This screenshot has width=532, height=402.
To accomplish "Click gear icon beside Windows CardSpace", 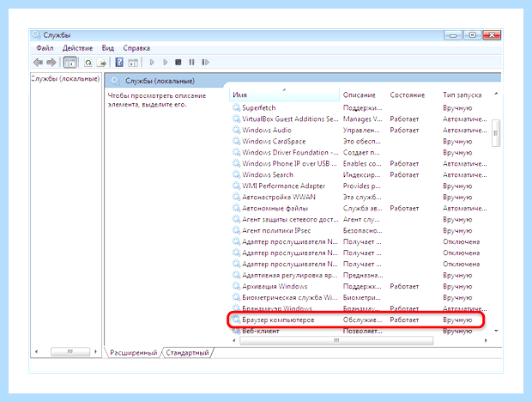I will (x=236, y=141).
